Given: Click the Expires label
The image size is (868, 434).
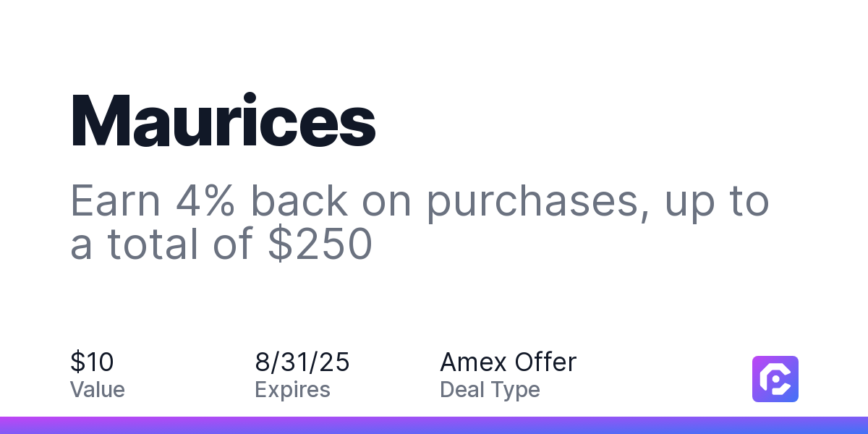Looking at the screenshot, I should coord(292,391).
